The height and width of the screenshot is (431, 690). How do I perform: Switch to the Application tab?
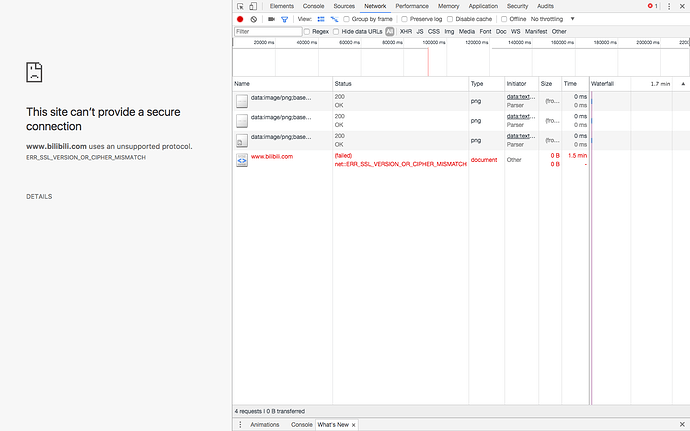483,6
